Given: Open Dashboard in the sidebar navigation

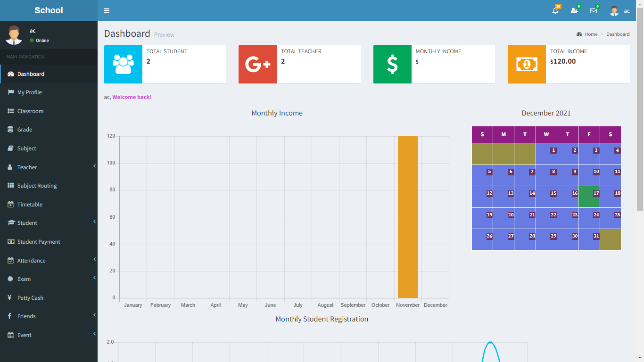Looking at the screenshot, I should (x=49, y=74).
